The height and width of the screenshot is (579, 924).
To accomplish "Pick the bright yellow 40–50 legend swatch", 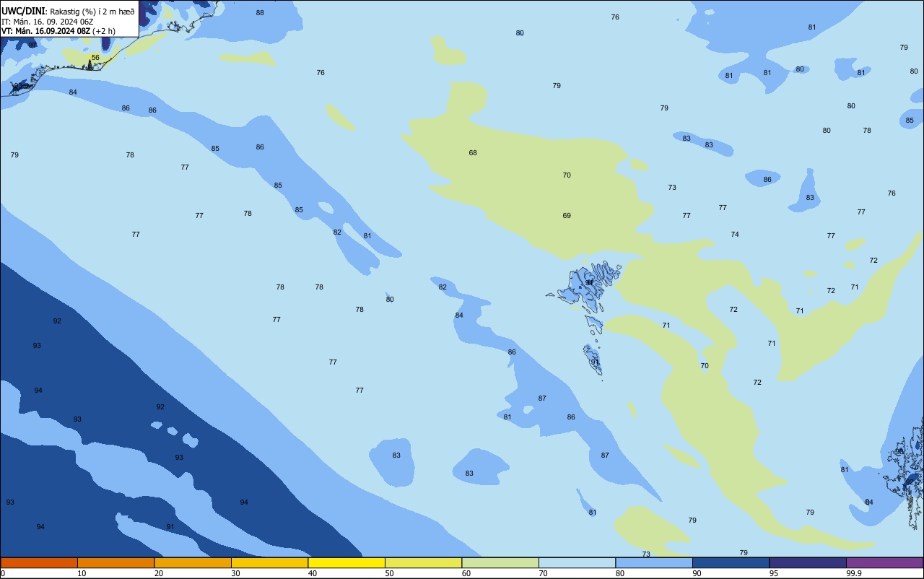I will [x=346, y=562].
